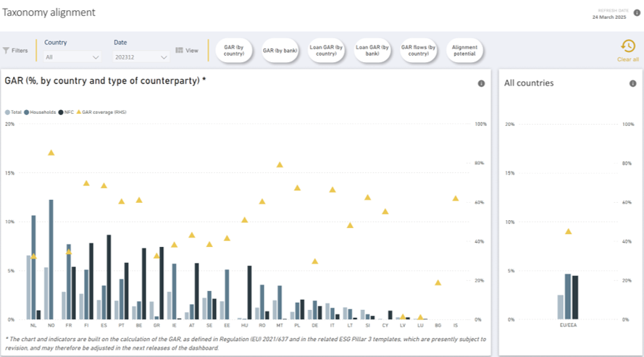
Task: Click GAR coverage triangle marker for MT
Action: 280,164
